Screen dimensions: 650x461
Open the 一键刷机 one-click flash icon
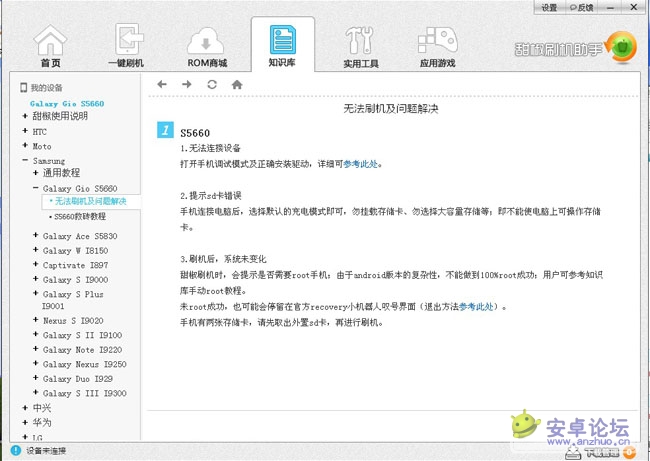129,39
